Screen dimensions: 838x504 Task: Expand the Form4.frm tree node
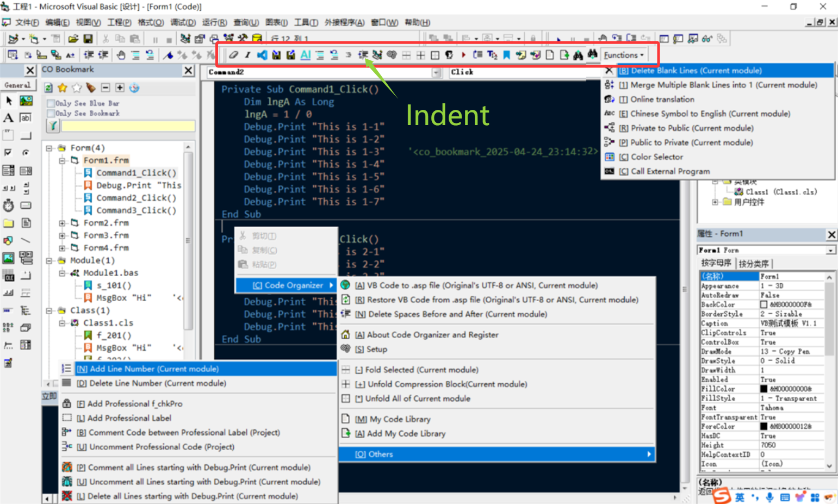(62, 248)
